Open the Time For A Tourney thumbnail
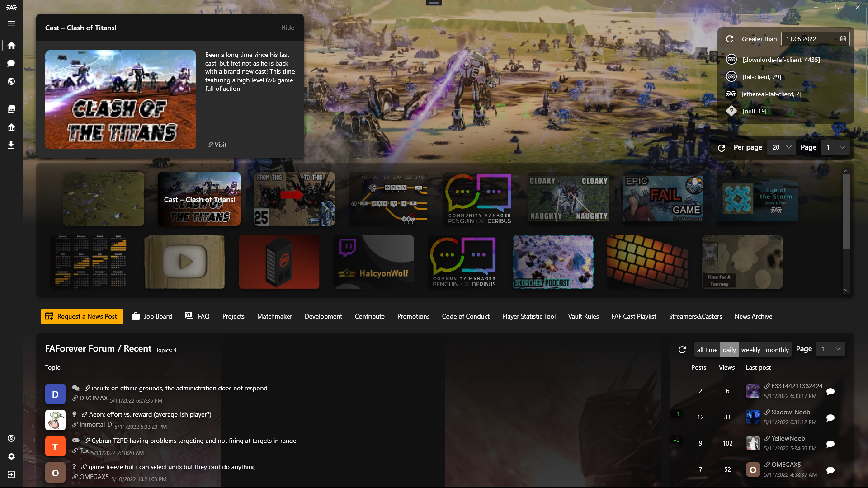 pos(742,262)
